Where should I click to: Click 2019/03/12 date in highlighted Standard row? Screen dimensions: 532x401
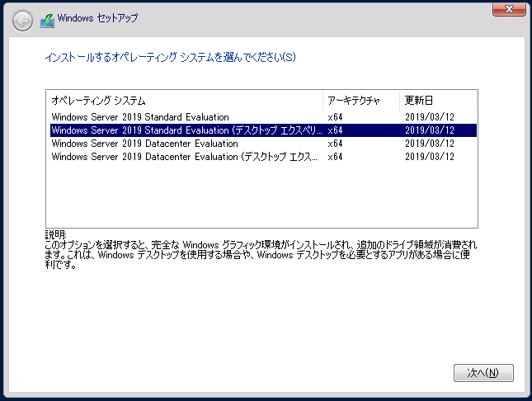click(x=430, y=130)
